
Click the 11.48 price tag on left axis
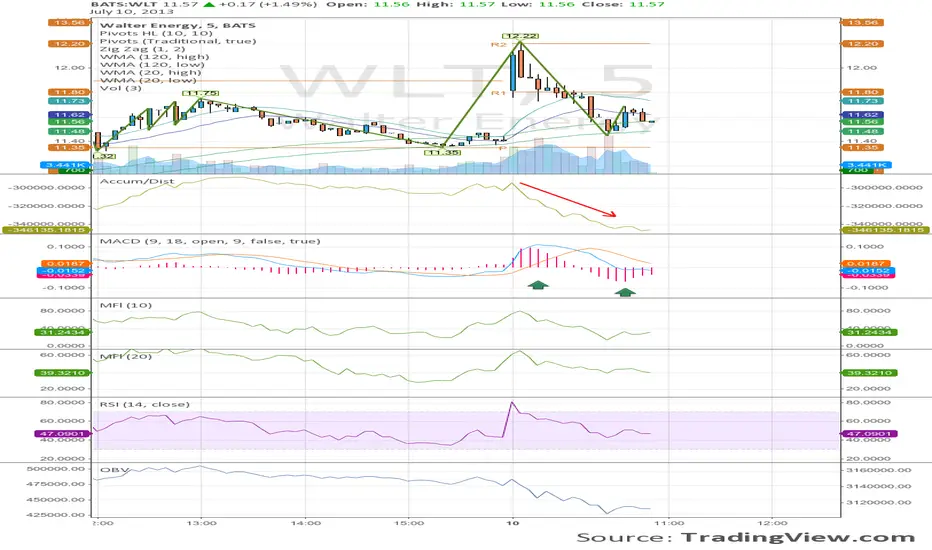pyautogui.click(x=69, y=131)
